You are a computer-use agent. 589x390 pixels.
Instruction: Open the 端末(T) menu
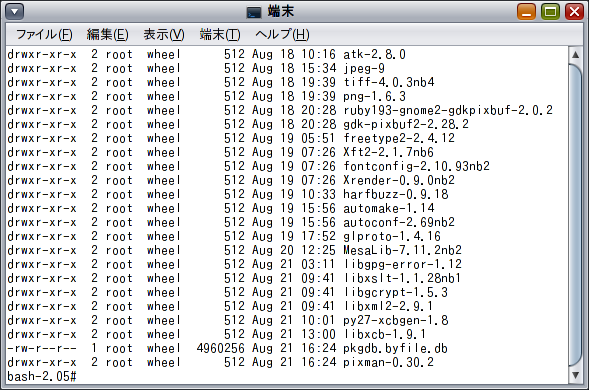[x=220, y=35]
